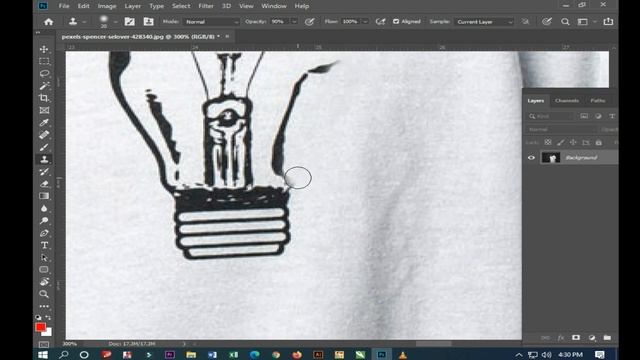Reset default foreground and background colors
This screenshot has width=640, height=360.
[38, 317]
